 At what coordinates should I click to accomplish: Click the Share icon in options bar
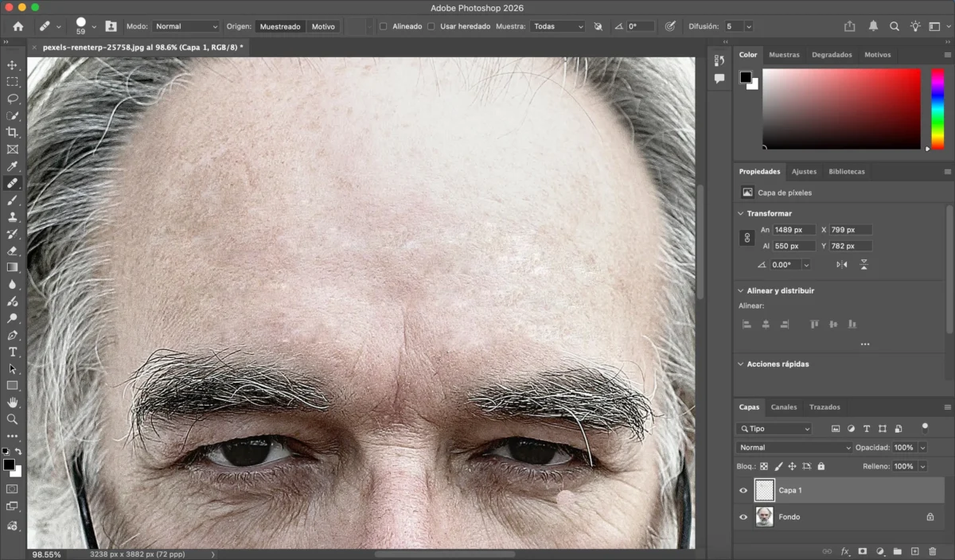click(x=849, y=26)
